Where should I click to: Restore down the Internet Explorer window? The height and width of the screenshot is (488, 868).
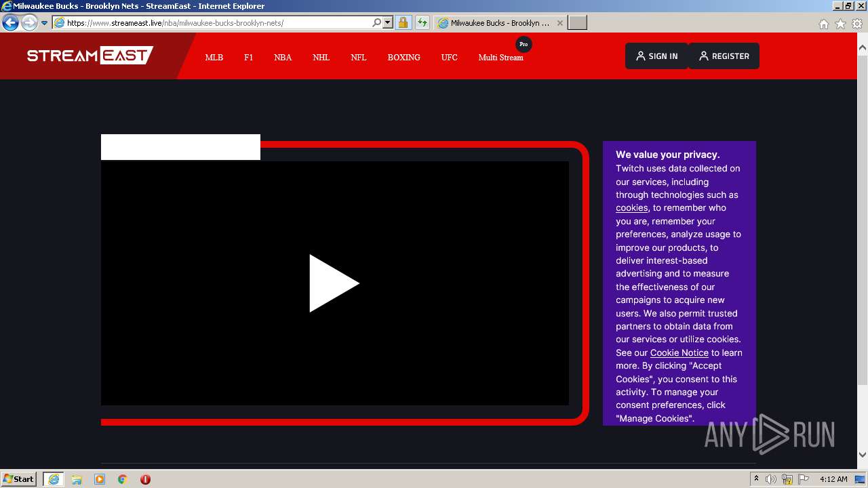(848, 5)
